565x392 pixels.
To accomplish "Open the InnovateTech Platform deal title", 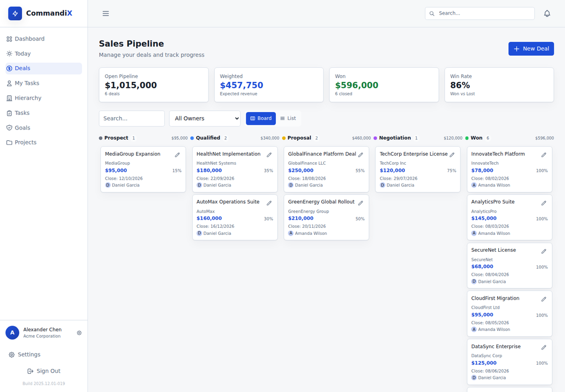I will [x=498, y=154].
